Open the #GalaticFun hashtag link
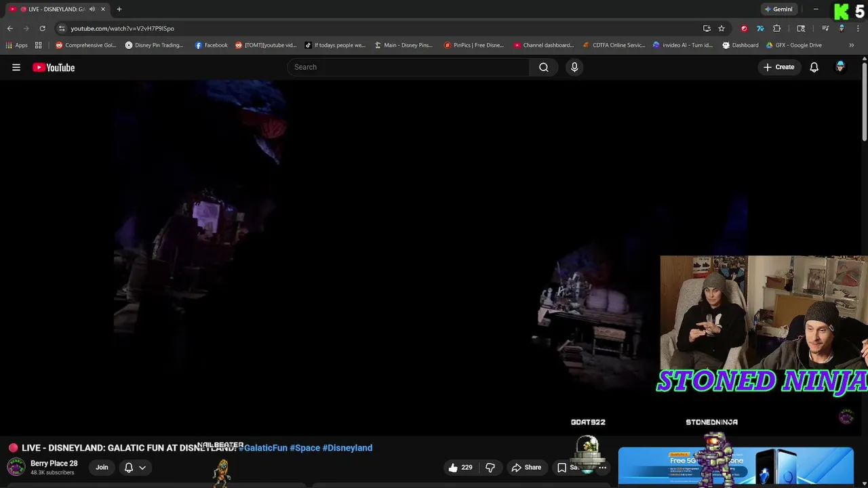The height and width of the screenshot is (488, 868). (x=263, y=448)
